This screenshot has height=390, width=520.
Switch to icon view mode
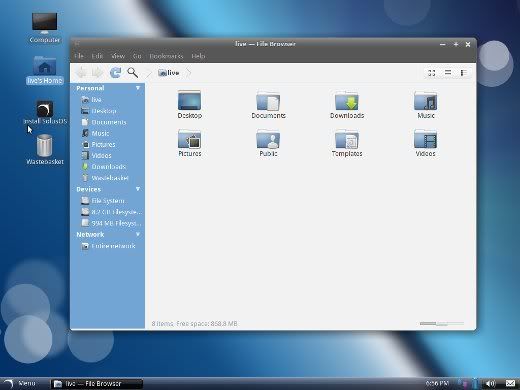click(x=432, y=73)
